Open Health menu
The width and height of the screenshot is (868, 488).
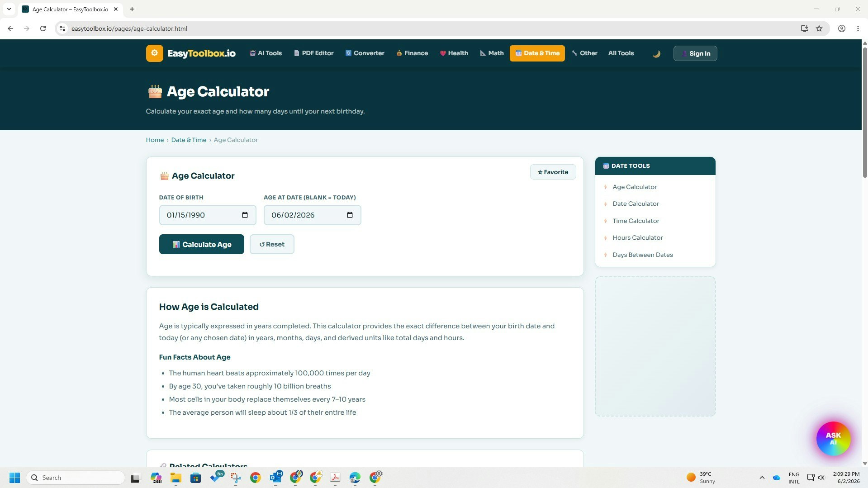coord(454,53)
